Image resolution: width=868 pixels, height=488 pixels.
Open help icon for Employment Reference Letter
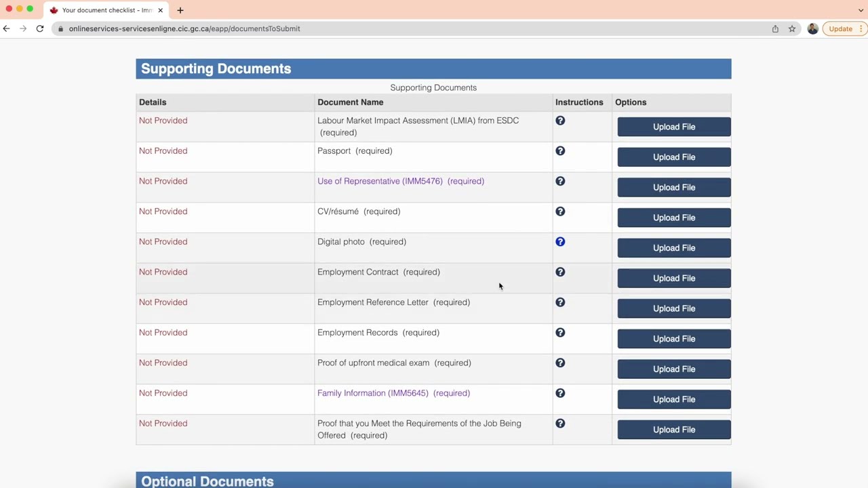tap(560, 302)
